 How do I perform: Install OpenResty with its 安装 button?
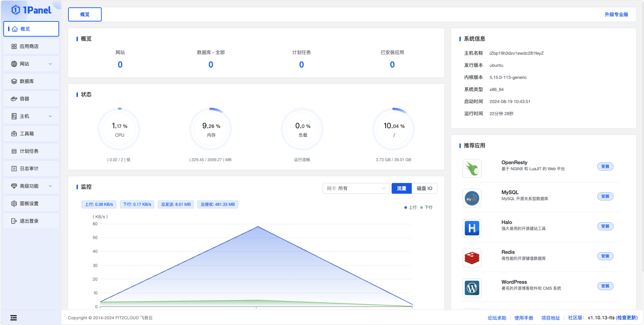click(605, 167)
